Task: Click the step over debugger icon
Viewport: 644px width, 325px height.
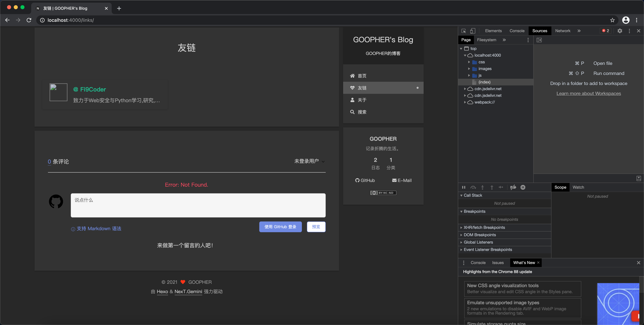Action: 473,187
